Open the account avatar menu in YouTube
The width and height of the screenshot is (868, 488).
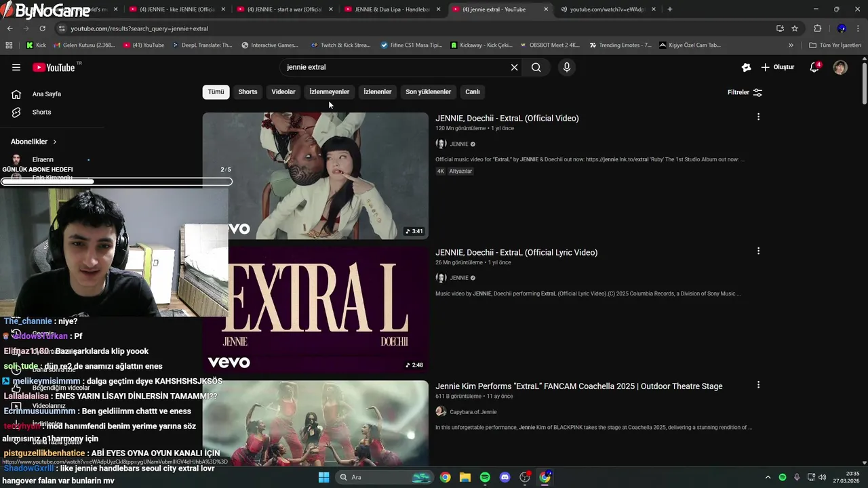pyautogui.click(x=840, y=67)
